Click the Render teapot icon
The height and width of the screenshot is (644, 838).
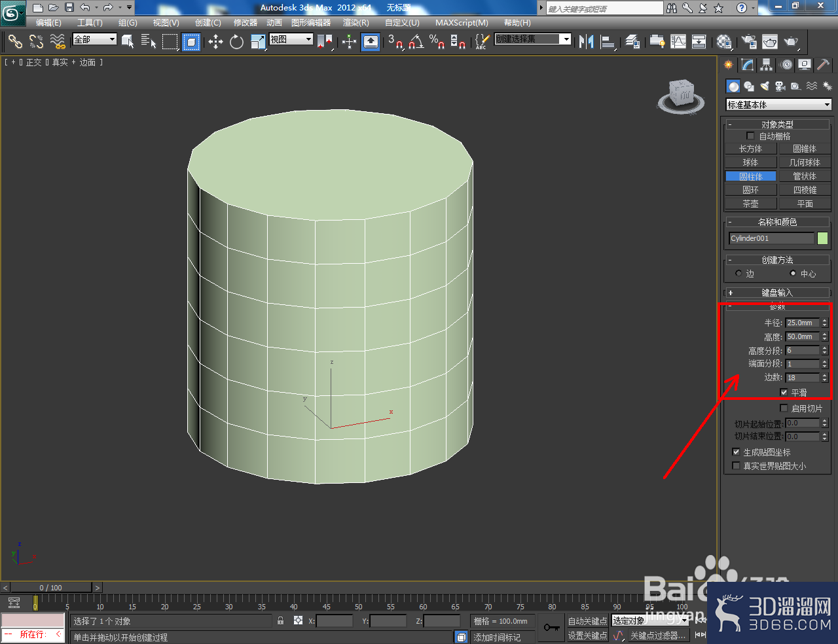coord(792,42)
